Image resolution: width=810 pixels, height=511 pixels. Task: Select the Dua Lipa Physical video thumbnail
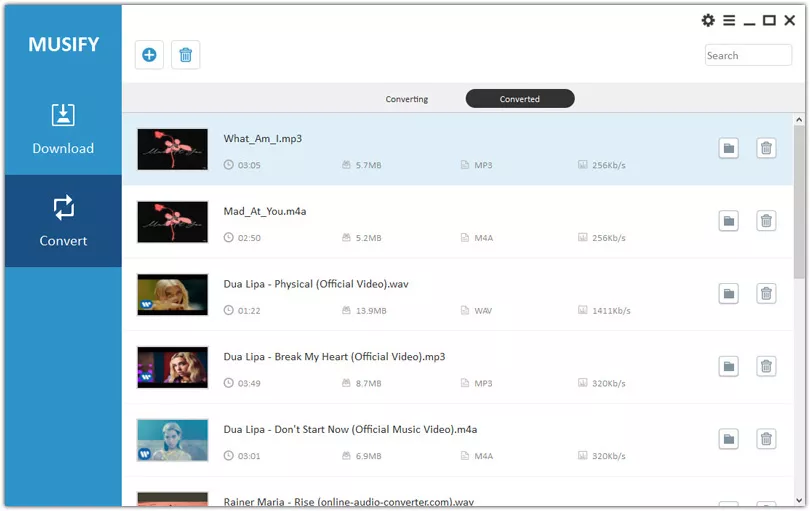(173, 295)
